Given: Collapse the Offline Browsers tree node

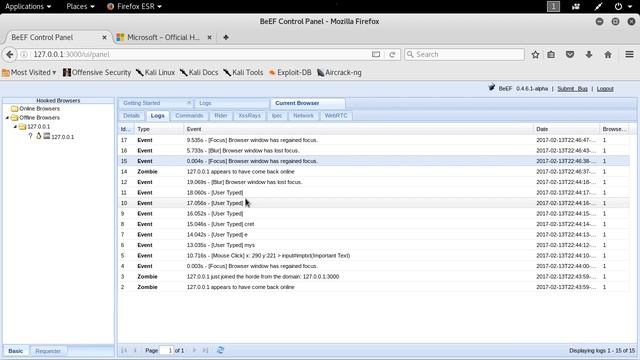Looking at the screenshot, I should click(x=7, y=118).
